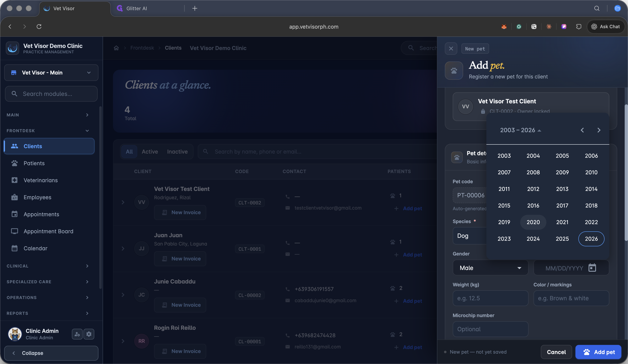This screenshot has height=364, width=628.
Task: Open the Gender dropdown showing Male
Action: coord(490,268)
